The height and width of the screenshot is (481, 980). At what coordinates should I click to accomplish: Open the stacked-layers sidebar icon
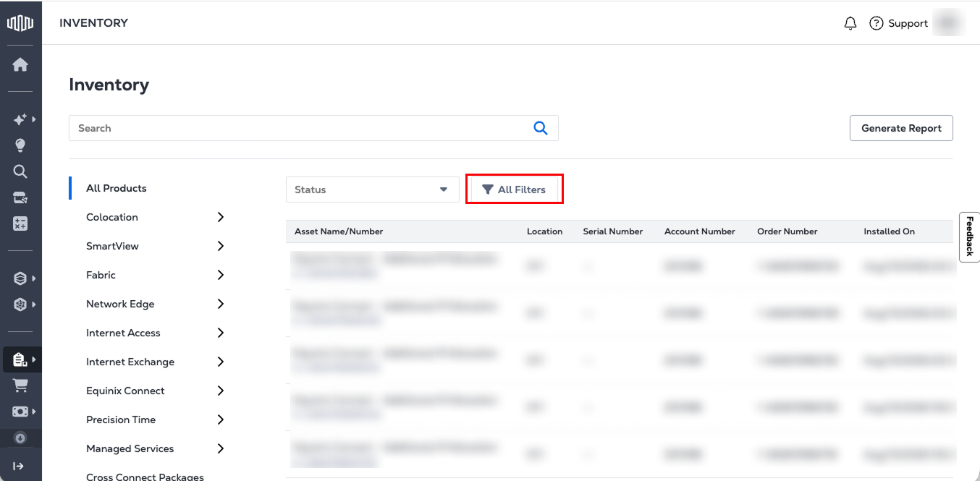pos(20,278)
